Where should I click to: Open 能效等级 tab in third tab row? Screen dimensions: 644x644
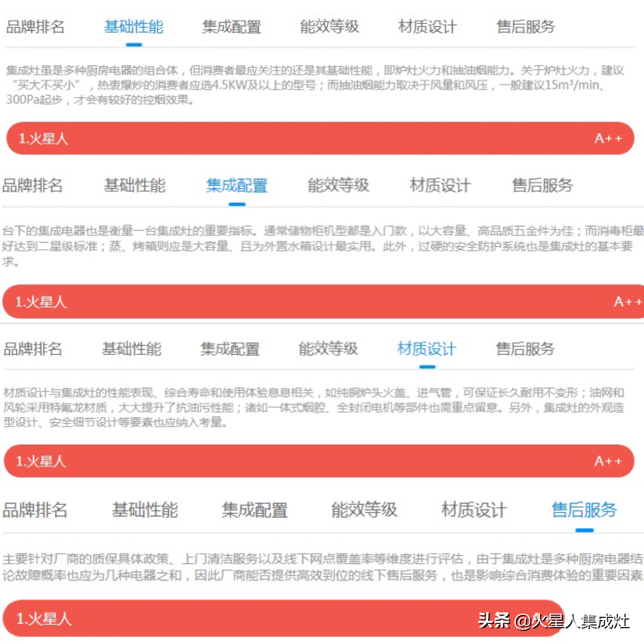pyautogui.click(x=328, y=349)
